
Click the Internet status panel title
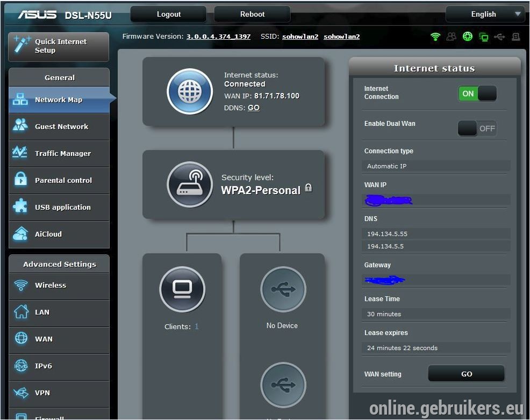click(434, 68)
